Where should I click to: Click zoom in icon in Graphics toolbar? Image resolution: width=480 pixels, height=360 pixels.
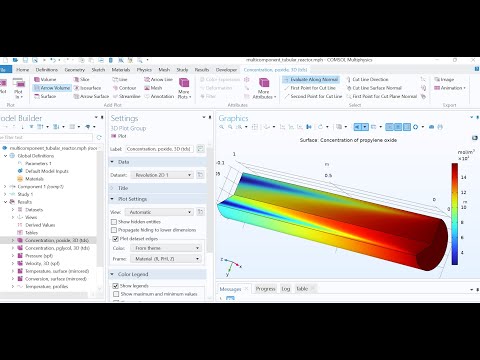tap(222, 127)
